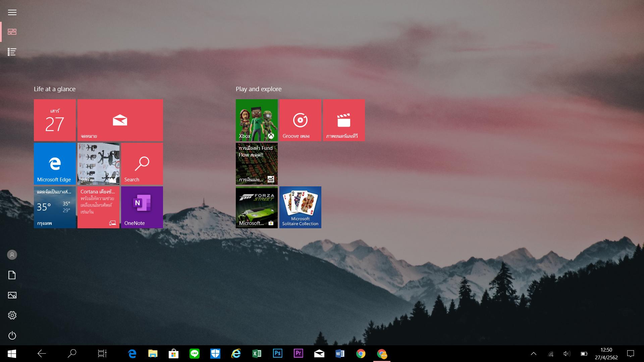Expand the hamburger menu at top left
The height and width of the screenshot is (362, 644).
(12, 12)
